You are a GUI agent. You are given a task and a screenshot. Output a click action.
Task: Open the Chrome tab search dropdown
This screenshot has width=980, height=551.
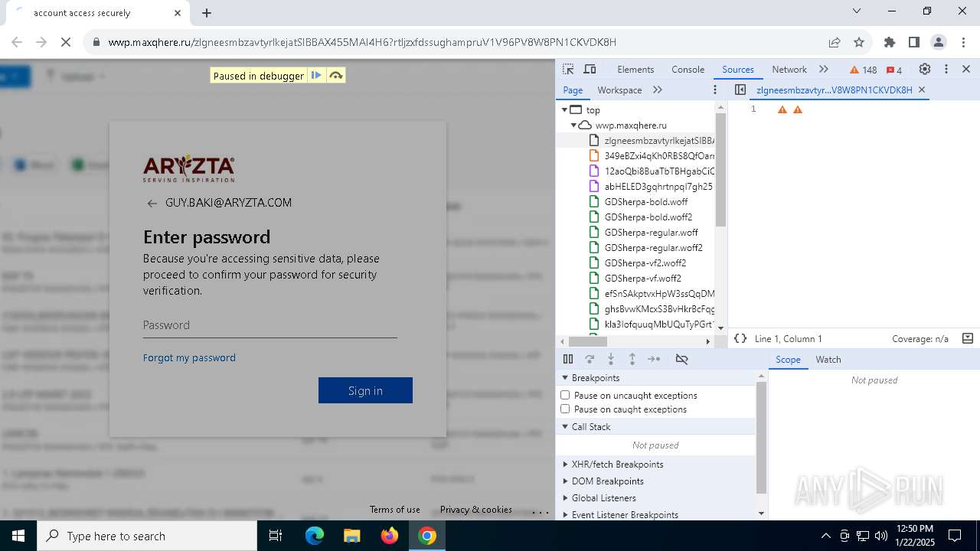[857, 11]
